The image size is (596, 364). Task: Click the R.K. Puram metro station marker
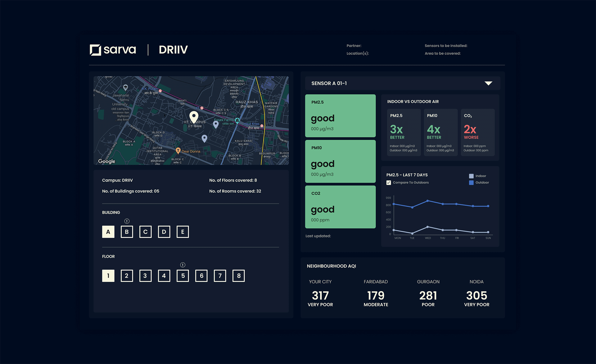pos(160,91)
